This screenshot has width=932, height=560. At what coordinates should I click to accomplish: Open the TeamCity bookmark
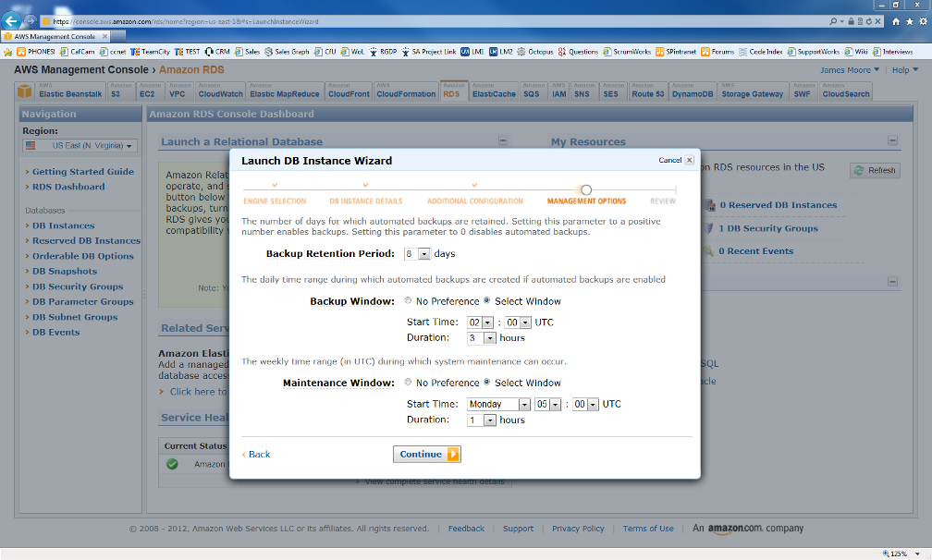point(150,52)
